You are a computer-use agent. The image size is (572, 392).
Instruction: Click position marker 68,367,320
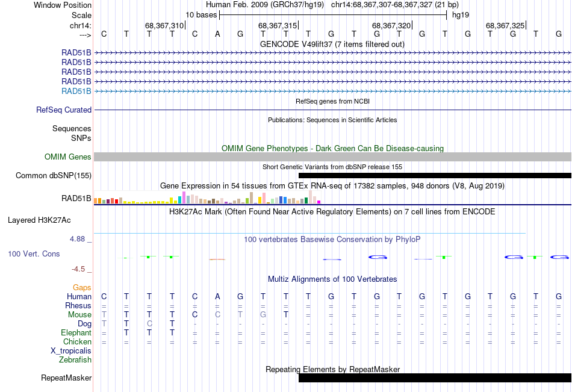coord(391,25)
